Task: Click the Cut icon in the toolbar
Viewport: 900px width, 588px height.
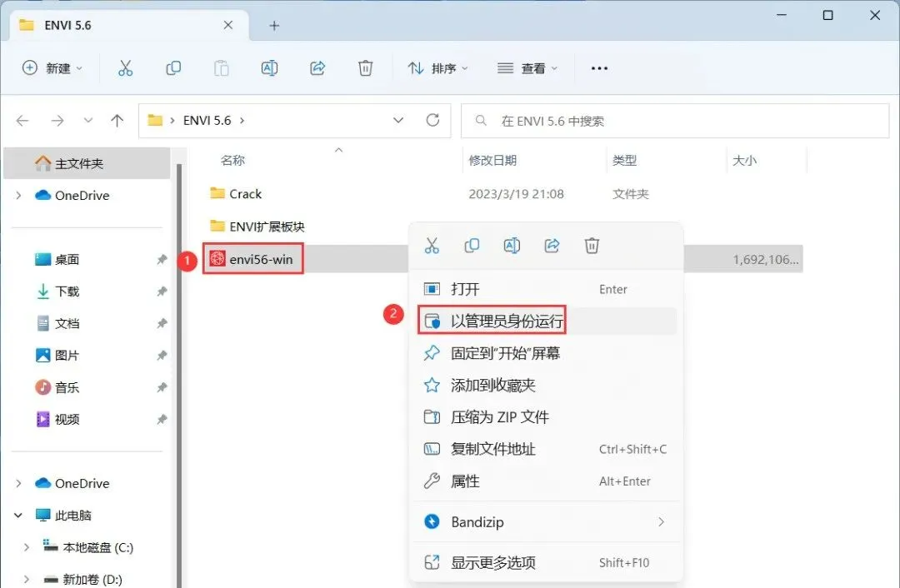Action: click(x=125, y=68)
